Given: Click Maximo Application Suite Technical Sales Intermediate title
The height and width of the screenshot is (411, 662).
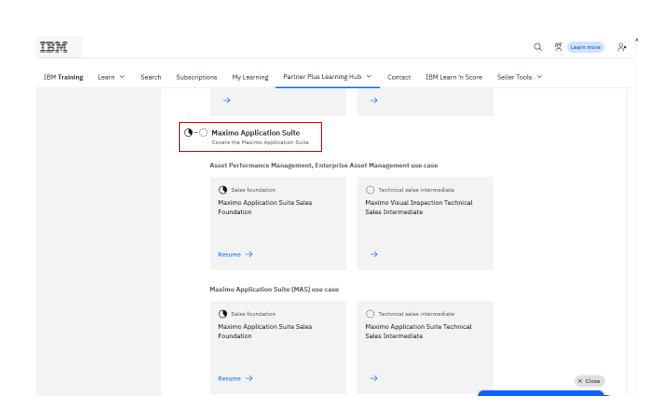Looking at the screenshot, I should click(418, 331).
